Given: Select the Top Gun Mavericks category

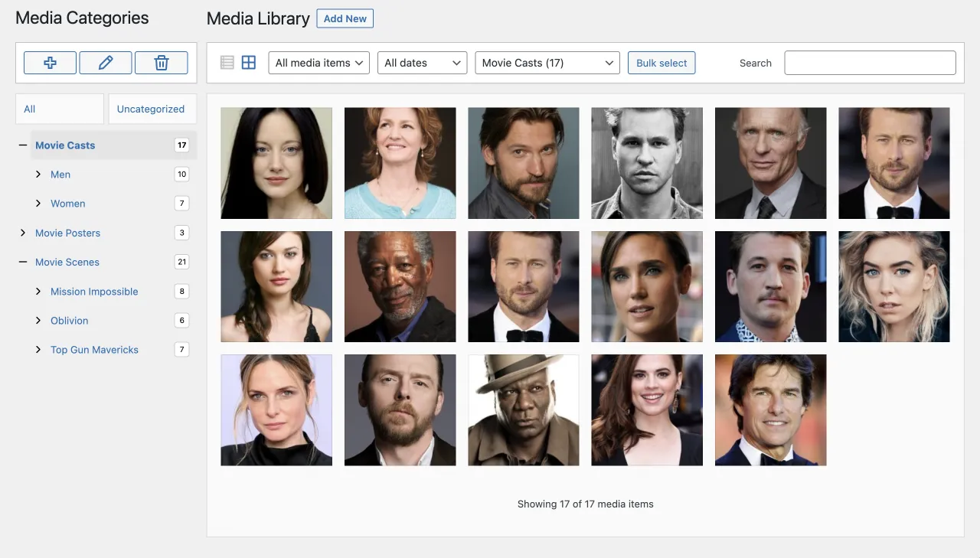Looking at the screenshot, I should [94, 350].
